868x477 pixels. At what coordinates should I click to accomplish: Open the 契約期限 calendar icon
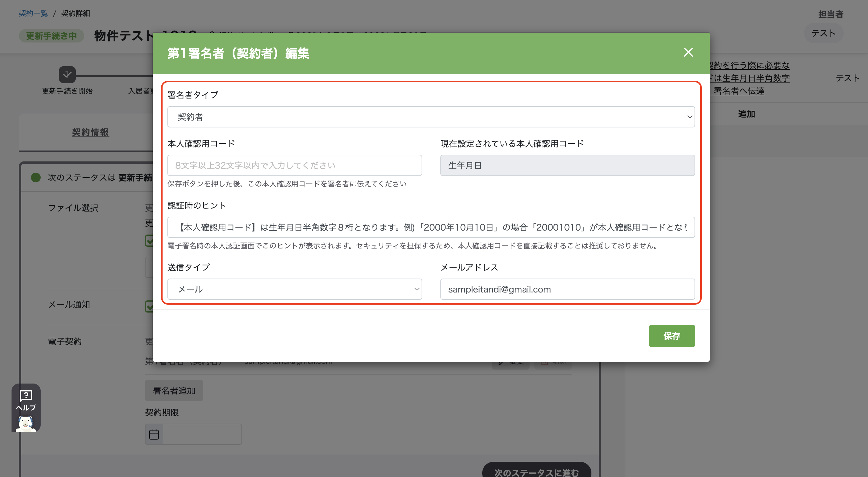point(154,434)
